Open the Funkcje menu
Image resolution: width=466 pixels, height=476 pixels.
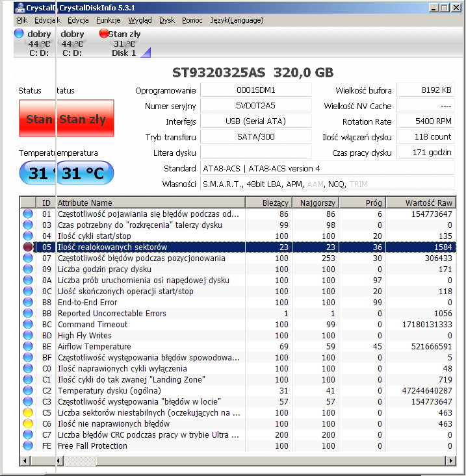tap(109, 20)
